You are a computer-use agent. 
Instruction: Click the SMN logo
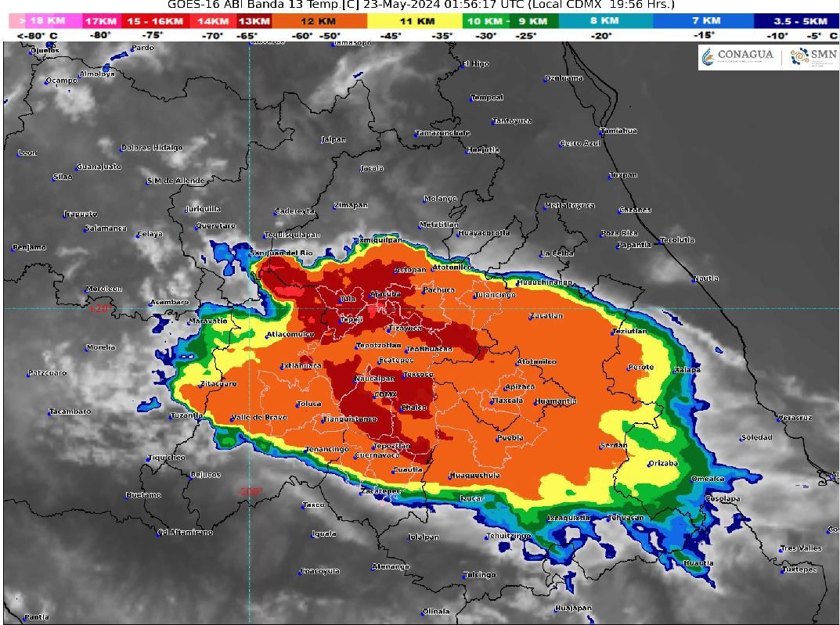pos(813,56)
